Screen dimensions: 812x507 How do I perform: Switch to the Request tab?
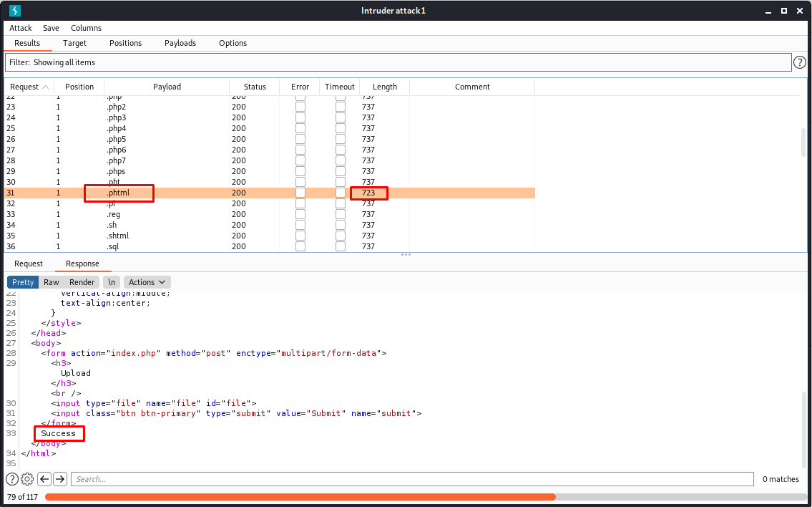pos(29,264)
